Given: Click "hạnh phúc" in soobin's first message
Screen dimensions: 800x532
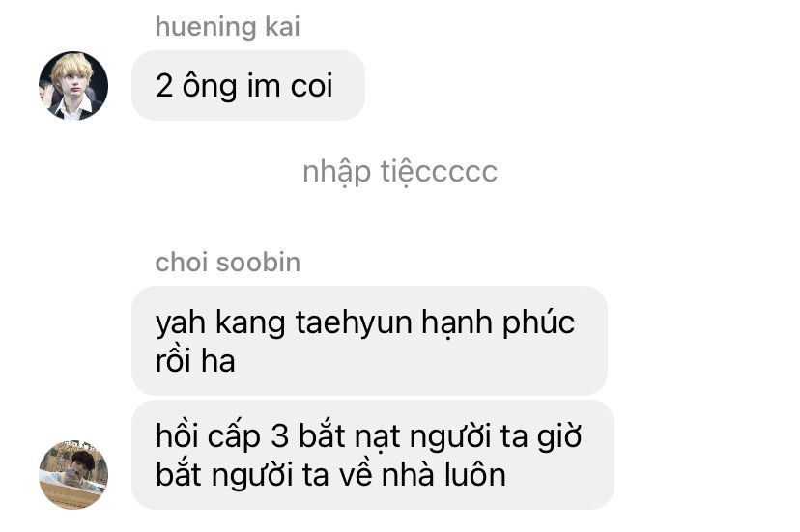Looking at the screenshot, I should point(498,323).
